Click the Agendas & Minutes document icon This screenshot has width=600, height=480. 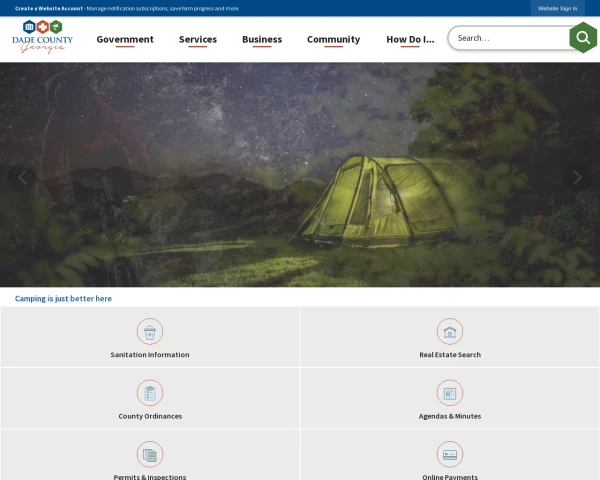click(x=450, y=393)
